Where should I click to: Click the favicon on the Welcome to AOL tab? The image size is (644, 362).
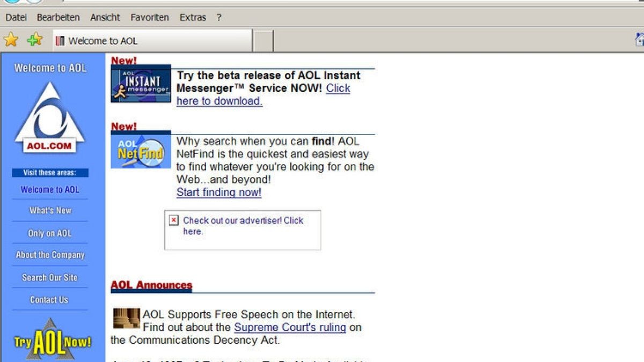click(60, 40)
